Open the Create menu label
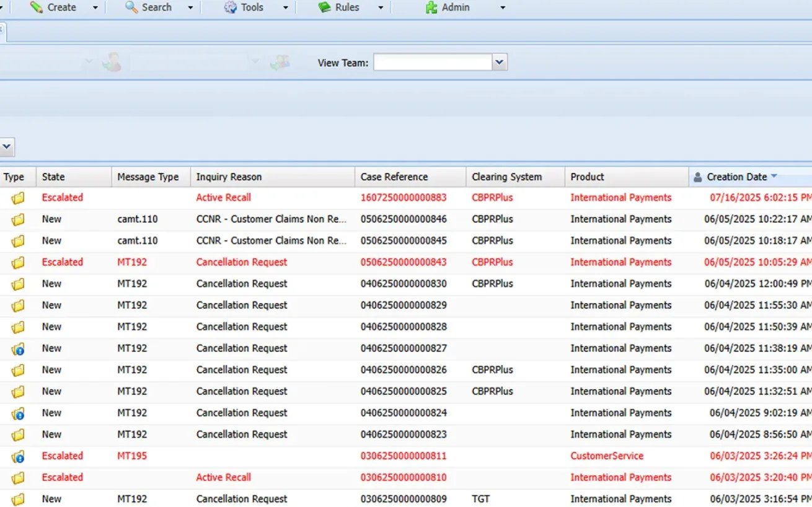 [62, 7]
